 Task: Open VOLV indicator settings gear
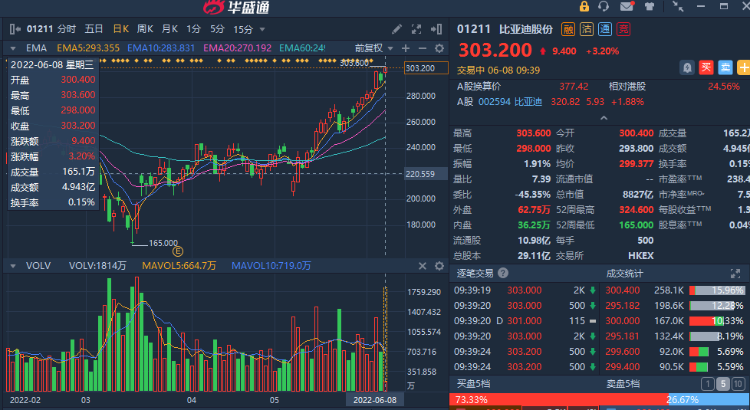[439, 266]
